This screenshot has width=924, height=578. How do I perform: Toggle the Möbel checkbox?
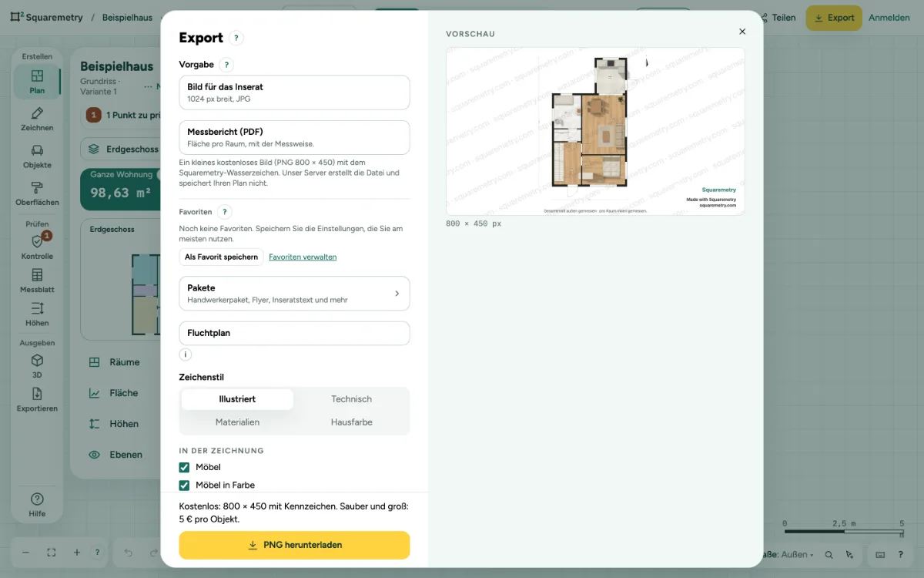pos(184,467)
